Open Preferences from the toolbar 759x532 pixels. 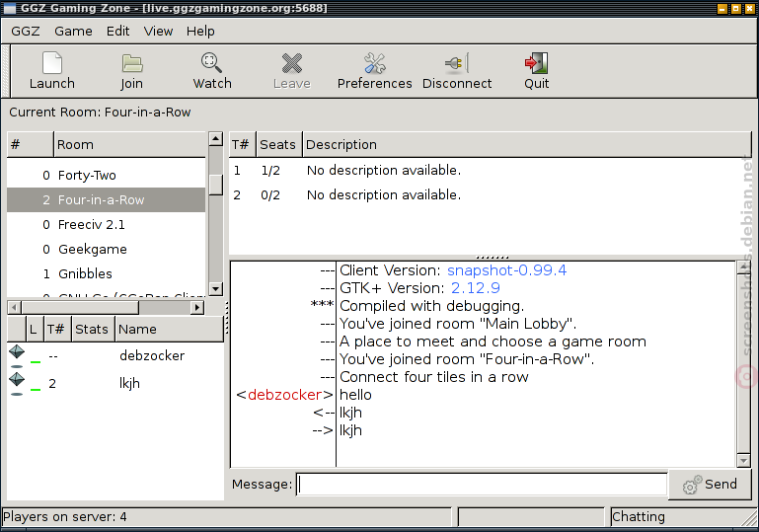coord(375,71)
